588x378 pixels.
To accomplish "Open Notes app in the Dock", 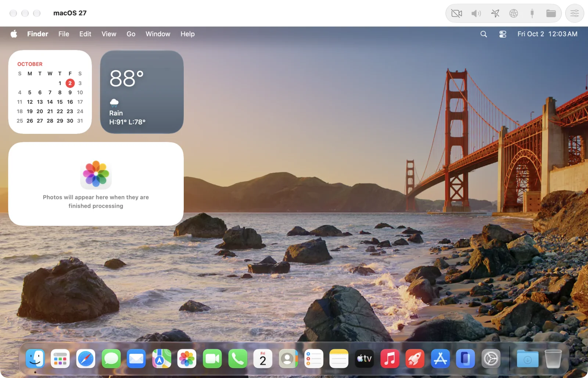I will click(x=339, y=359).
